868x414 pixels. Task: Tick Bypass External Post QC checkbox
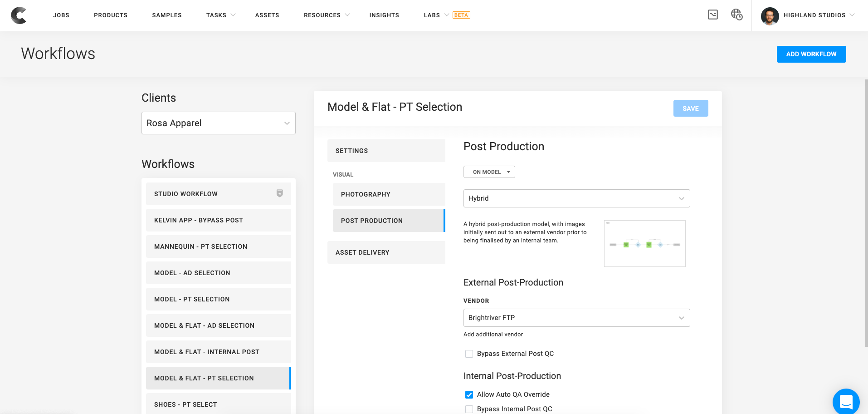[x=469, y=354]
